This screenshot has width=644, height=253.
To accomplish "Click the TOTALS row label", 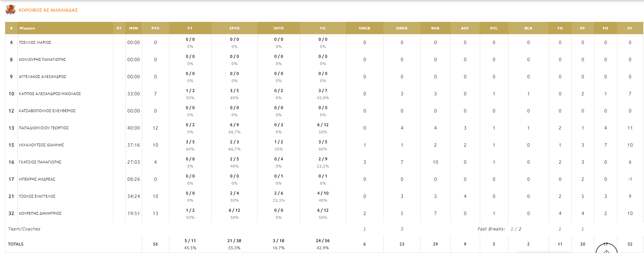I will pyautogui.click(x=16, y=244).
